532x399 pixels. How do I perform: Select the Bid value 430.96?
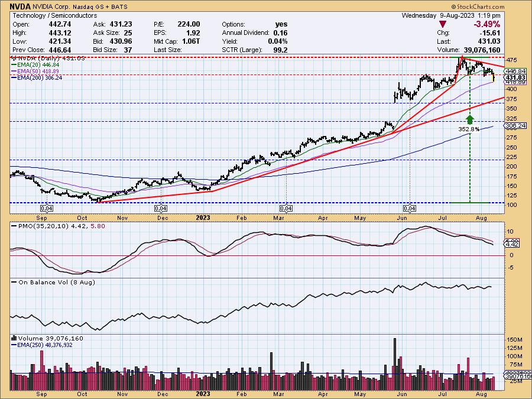coord(121,41)
